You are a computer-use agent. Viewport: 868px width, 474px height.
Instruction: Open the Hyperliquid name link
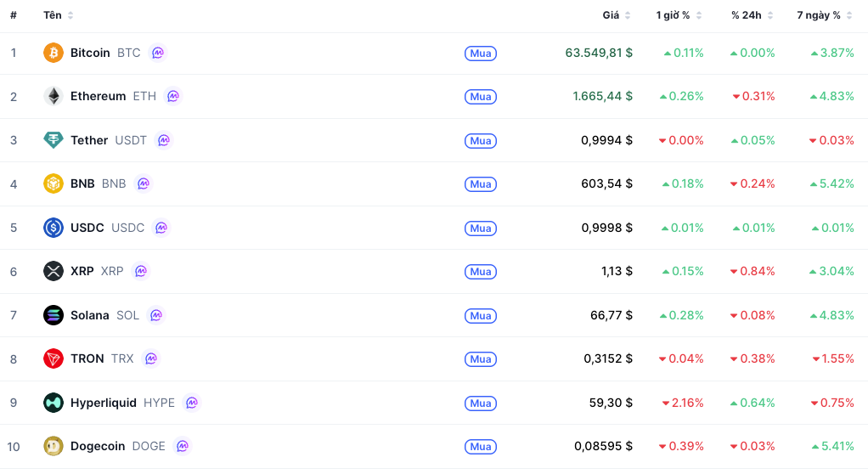(103, 403)
